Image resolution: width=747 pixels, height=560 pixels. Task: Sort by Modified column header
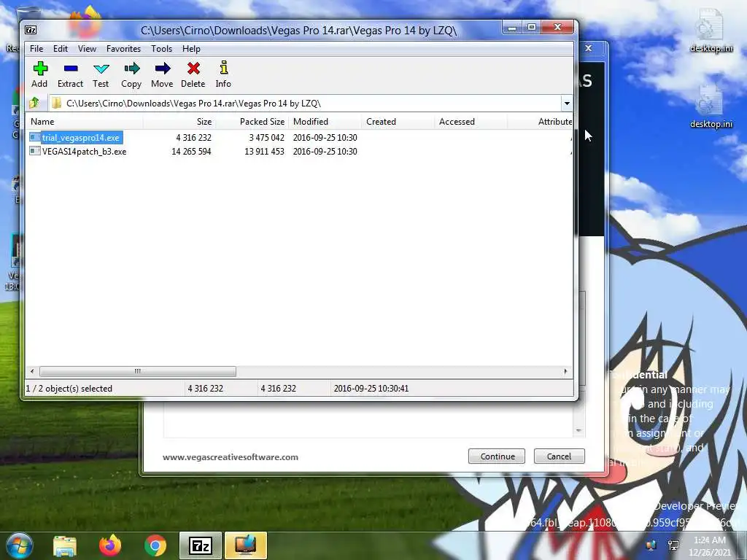click(x=325, y=122)
